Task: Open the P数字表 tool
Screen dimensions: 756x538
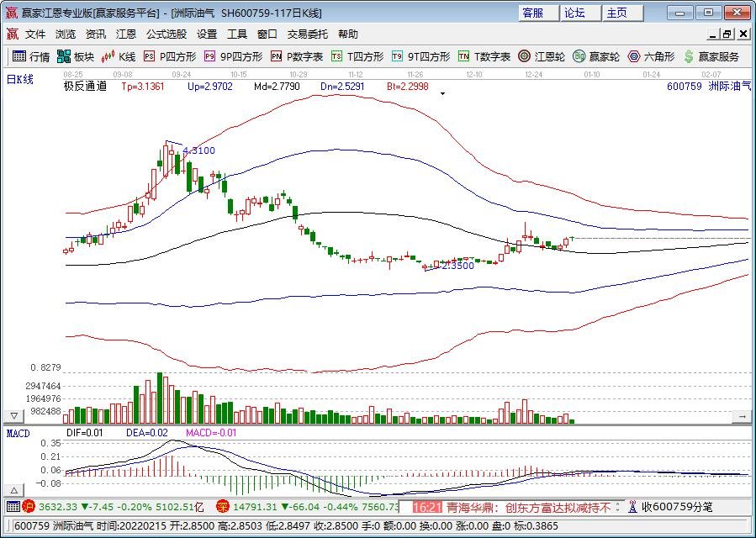Action: pyautogui.click(x=297, y=56)
